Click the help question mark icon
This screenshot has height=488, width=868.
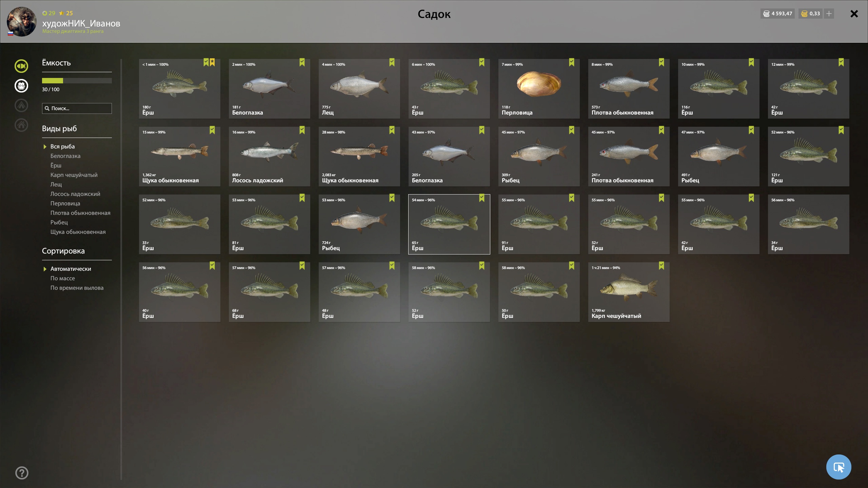[22, 473]
